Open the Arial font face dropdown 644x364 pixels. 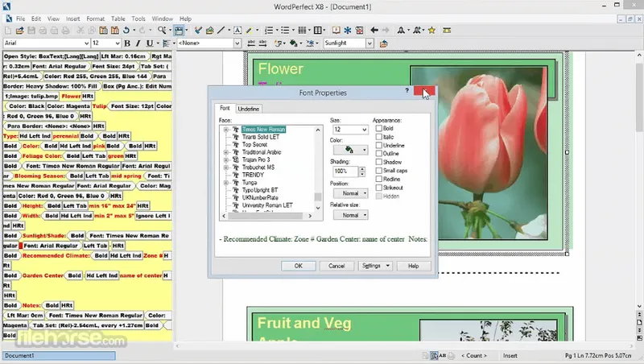pyautogui.click(x=86, y=43)
